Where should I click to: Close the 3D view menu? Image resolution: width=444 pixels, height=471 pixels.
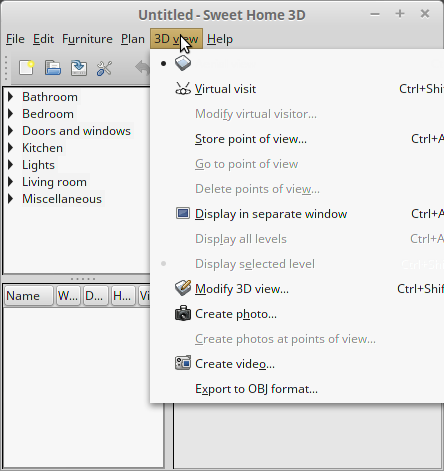[176, 39]
